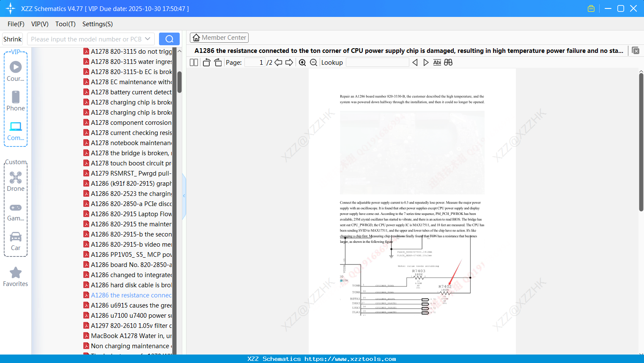Viewport: 644px width, 363px height.
Task: Open A1286 u7100 u7400 power supply file
Action: [128, 316]
